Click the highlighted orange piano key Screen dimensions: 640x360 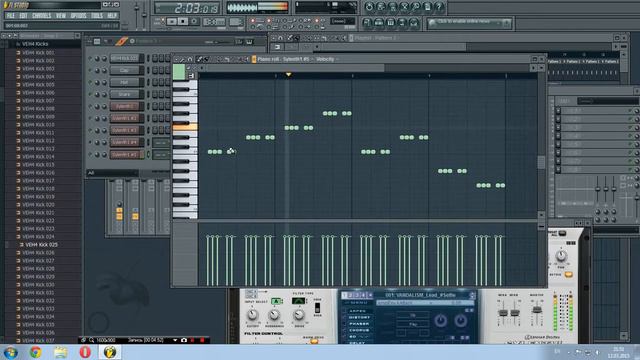click(x=185, y=127)
